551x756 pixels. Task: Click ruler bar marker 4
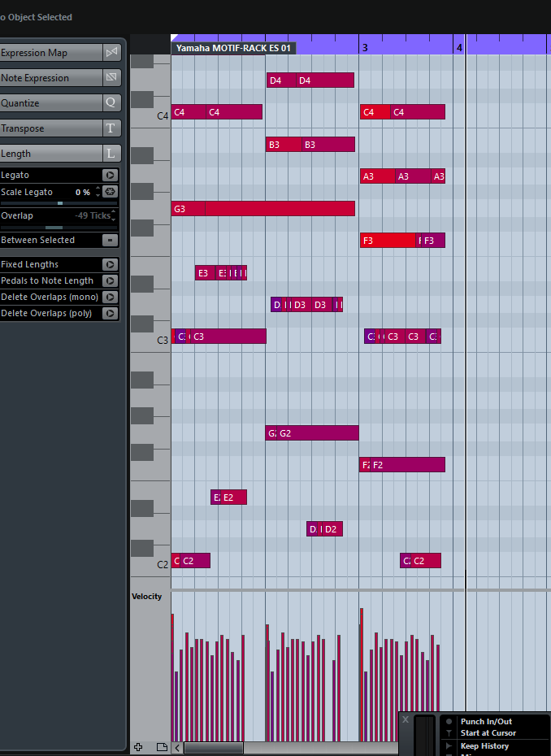pos(459,48)
